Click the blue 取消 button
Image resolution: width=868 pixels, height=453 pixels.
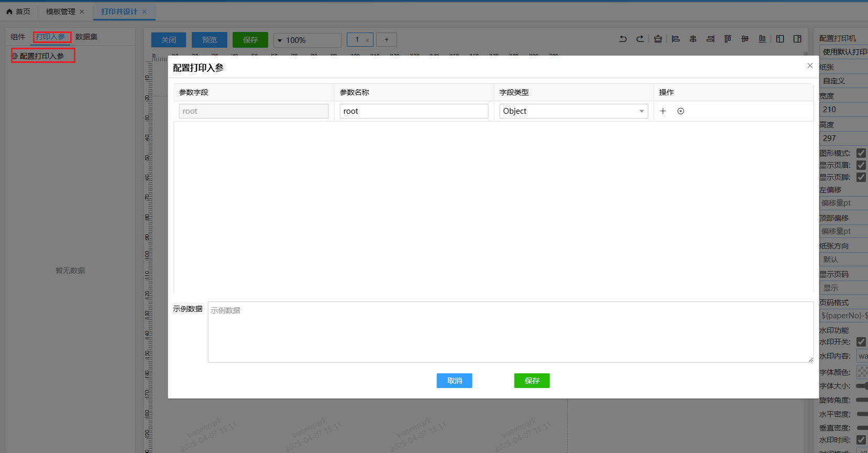tap(454, 381)
